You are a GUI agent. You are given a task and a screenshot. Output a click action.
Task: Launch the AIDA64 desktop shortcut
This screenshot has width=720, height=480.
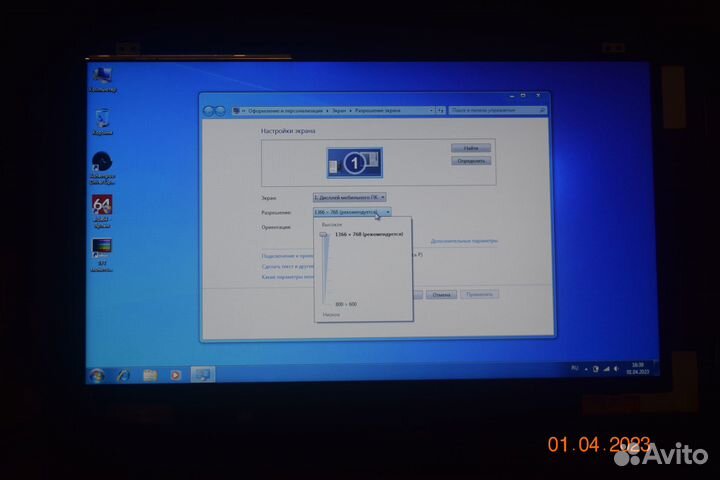point(102,205)
